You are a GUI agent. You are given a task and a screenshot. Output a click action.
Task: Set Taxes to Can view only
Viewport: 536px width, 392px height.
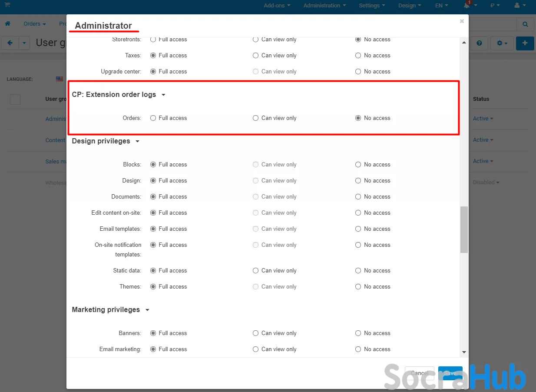point(255,56)
